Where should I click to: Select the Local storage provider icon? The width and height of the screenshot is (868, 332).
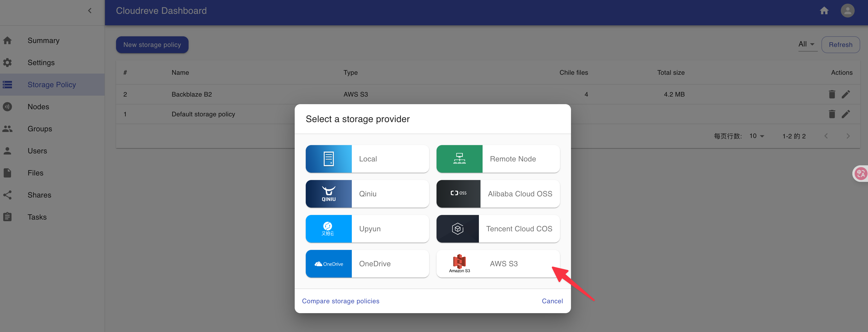[329, 159]
